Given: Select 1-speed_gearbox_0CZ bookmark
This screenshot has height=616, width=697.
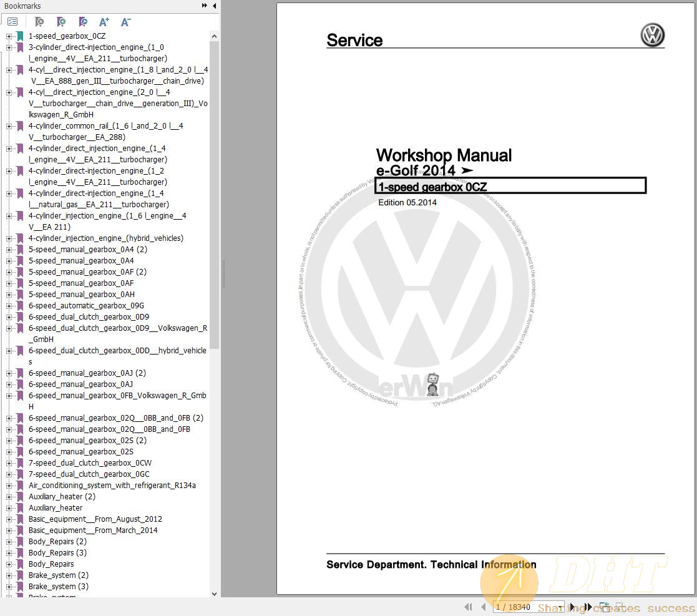Looking at the screenshot, I should click(67, 36).
